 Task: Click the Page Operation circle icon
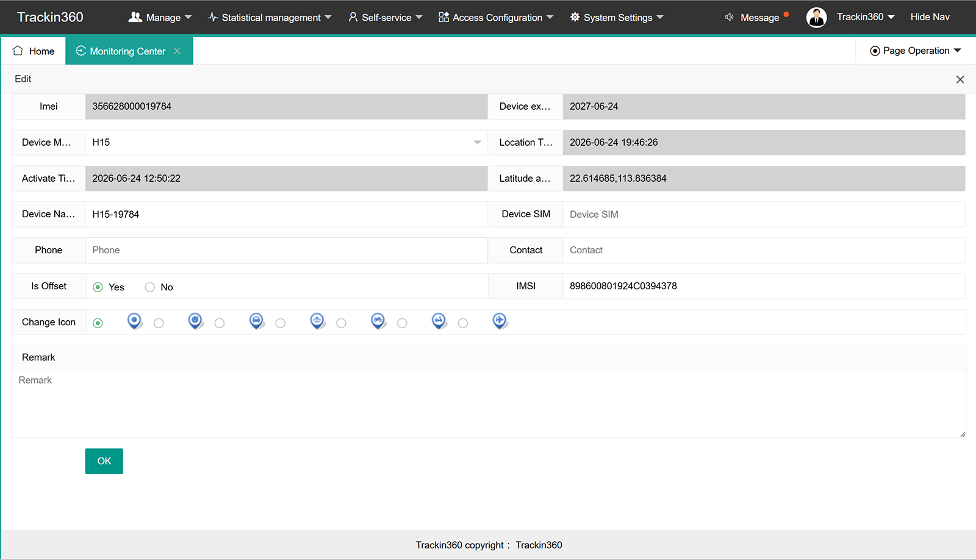[875, 51]
